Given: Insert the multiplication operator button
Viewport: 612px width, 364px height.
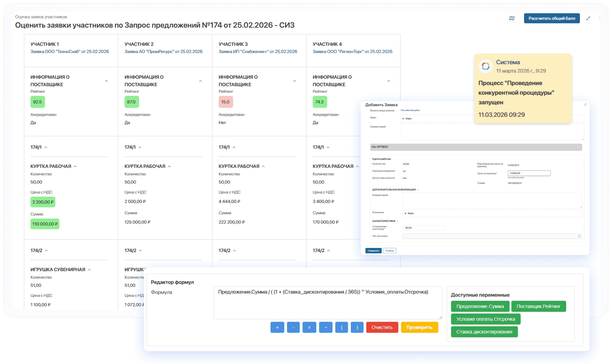Looking at the screenshot, I should [309, 327].
